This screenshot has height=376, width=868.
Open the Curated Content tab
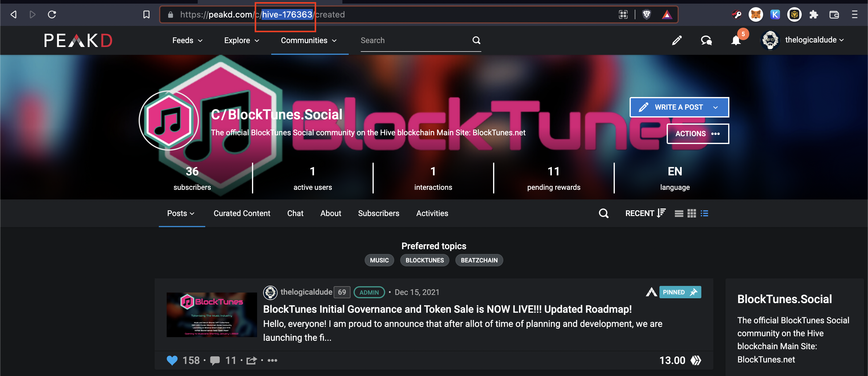coord(242,213)
